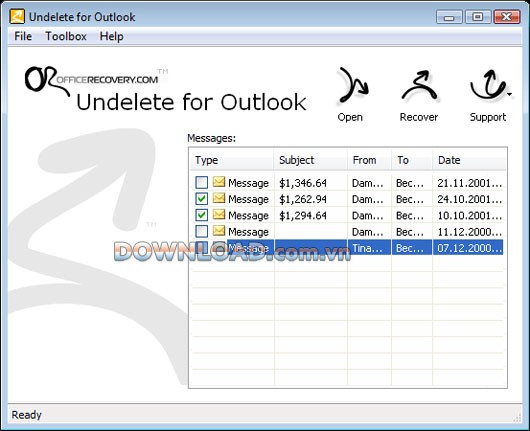Image resolution: width=530 pixels, height=431 pixels.
Task: Click the Recover toolbar icon
Action: coord(419,86)
